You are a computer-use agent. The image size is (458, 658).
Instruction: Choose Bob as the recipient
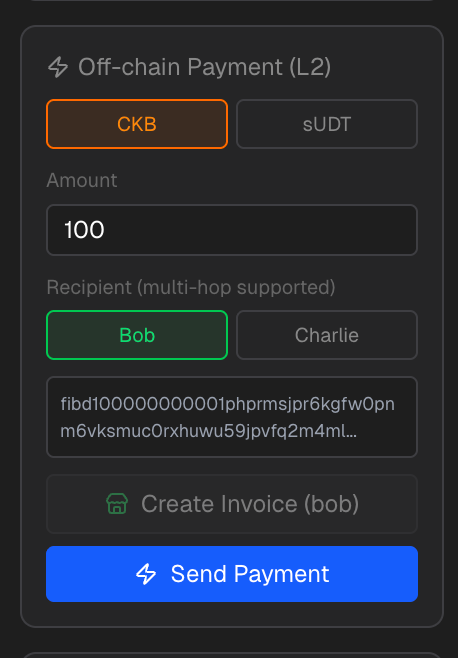point(137,335)
